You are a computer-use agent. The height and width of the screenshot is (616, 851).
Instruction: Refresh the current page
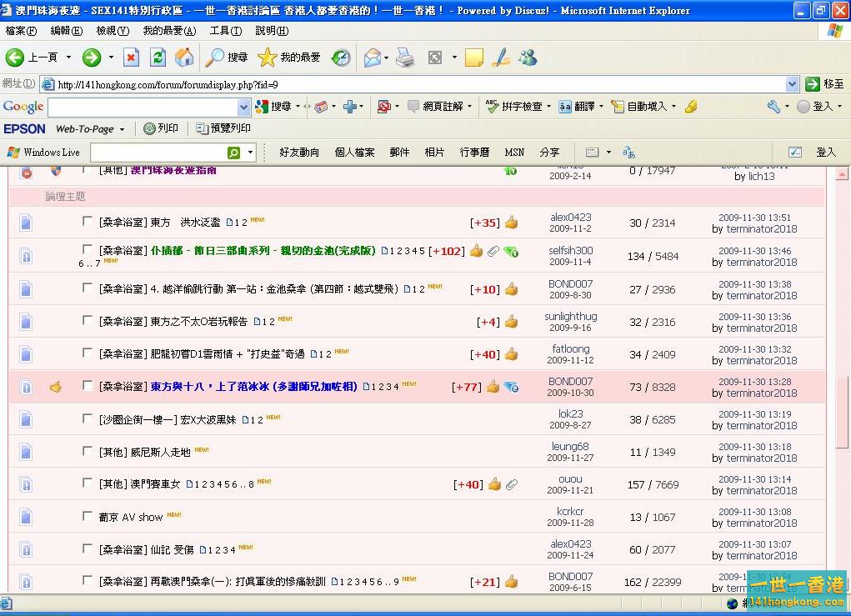tap(158, 58)
